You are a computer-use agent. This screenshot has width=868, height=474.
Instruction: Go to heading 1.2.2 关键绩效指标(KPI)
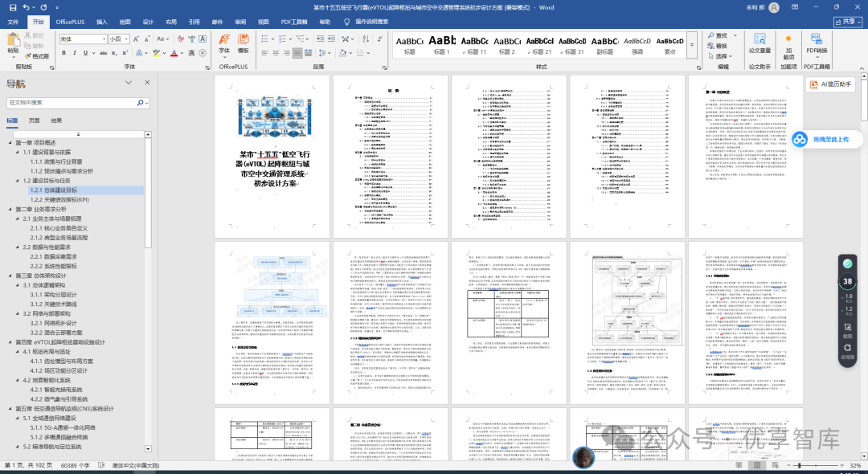(59, 200)
